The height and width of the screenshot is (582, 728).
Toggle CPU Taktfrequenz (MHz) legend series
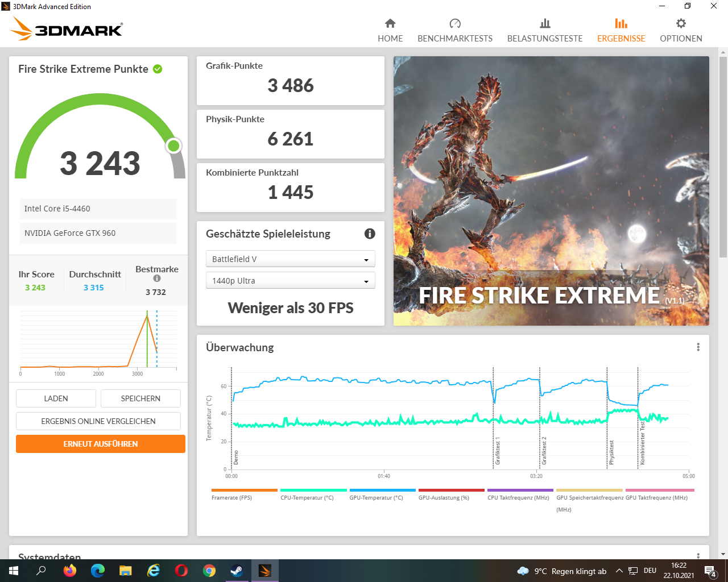(x=520, y=494)
